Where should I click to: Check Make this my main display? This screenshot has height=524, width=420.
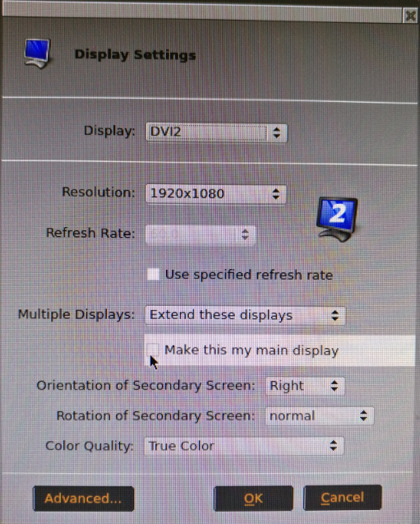pyautogui.click(x=153, y=350)
